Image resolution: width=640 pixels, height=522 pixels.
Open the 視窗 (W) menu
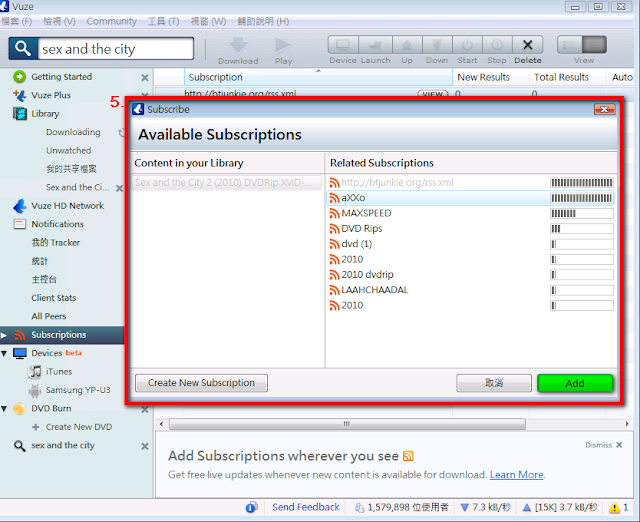point(208,21)
